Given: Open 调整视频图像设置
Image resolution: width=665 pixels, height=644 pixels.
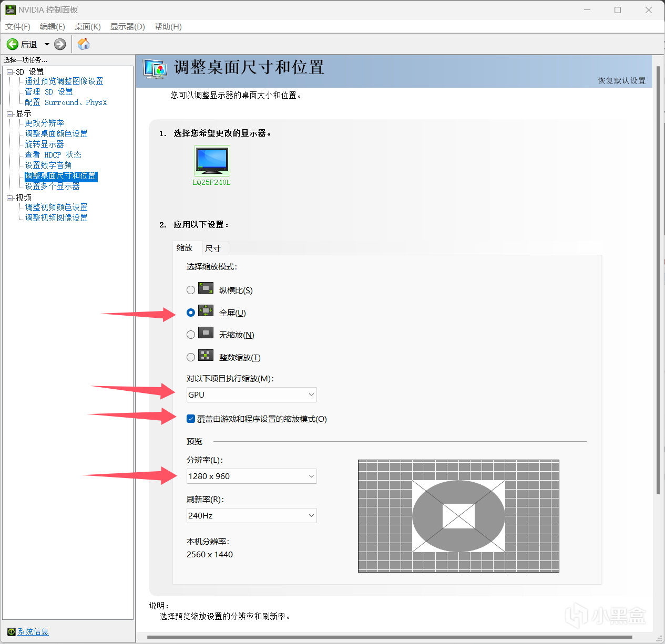Looking at the screenshot, I should tap(56, 217).
